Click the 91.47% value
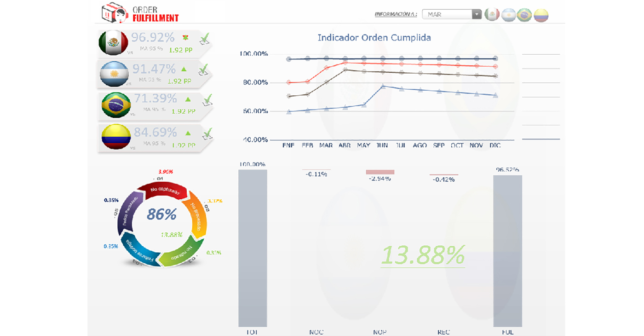644x336 pixels. (154, 69)
